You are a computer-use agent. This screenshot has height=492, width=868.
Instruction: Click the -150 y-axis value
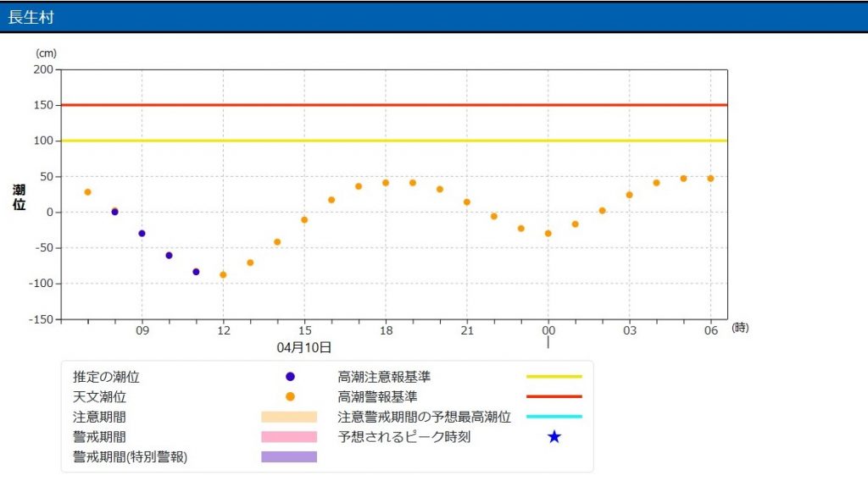coord(41,319)
